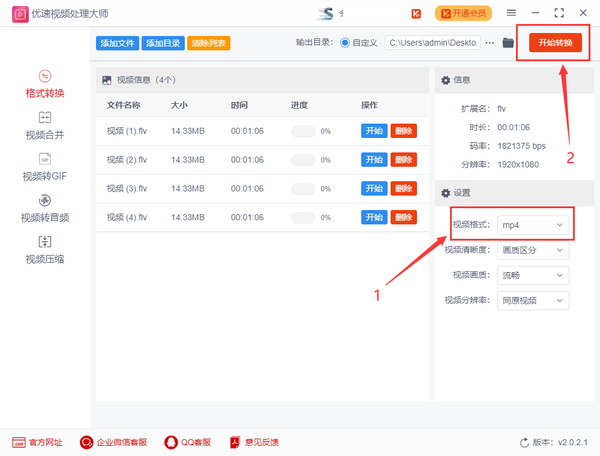Click the 进度 column header
Viewport: 600px width, 456px height.
[x=299, y=105]
